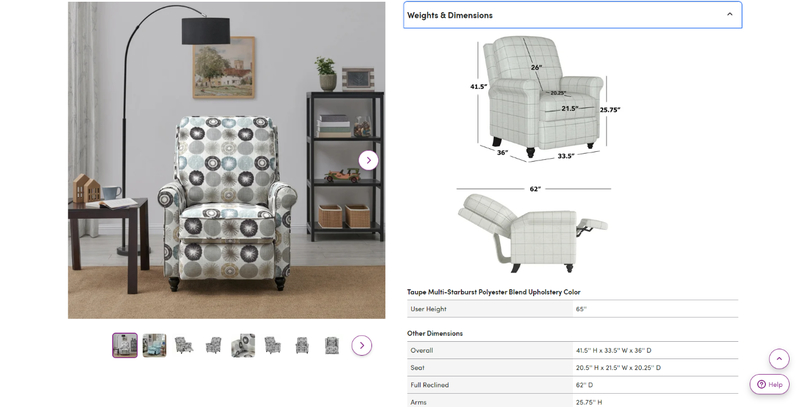Image resolution: width=800 pixels, height=407 pixels.
Task: Collapse the Weights & Dimensions section
Action: pos(572,15)
